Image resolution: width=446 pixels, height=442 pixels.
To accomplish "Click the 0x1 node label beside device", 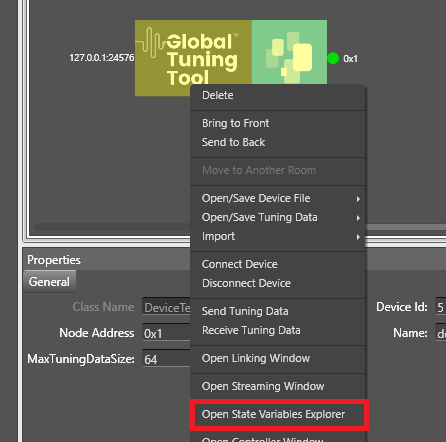I will [350, 59].
